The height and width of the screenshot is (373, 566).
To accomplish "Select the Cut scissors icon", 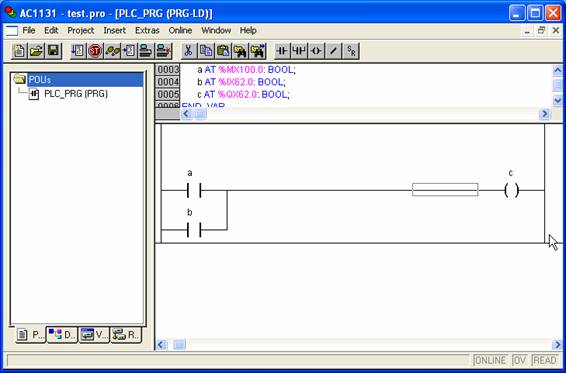I will coord(188,51).
